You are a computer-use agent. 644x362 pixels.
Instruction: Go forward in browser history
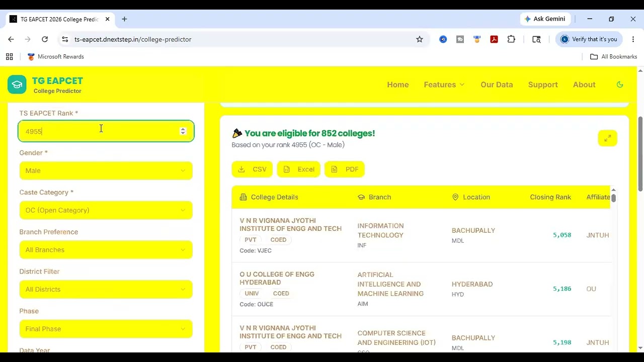[x=28, y=39]
